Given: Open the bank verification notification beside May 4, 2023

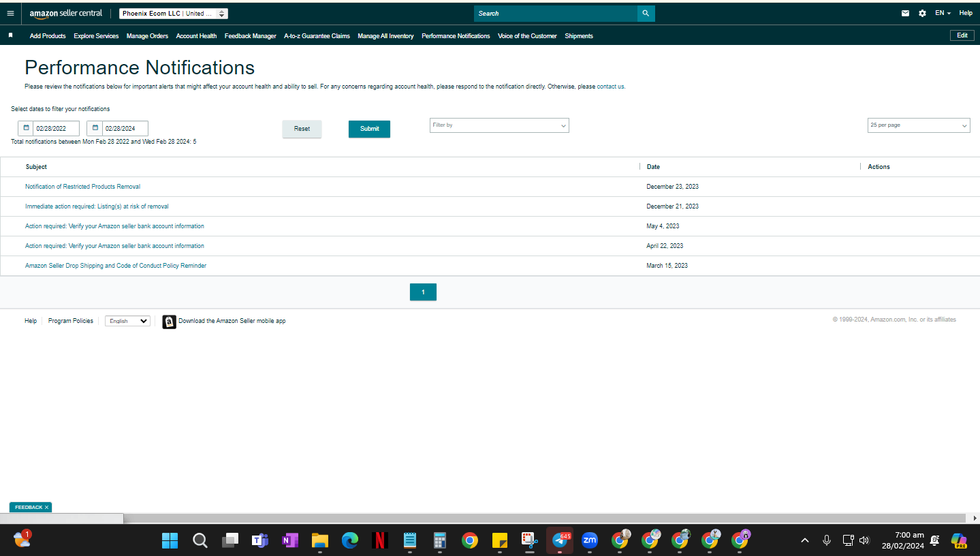Looking at the screenshot, I should (x=114, y=226).
